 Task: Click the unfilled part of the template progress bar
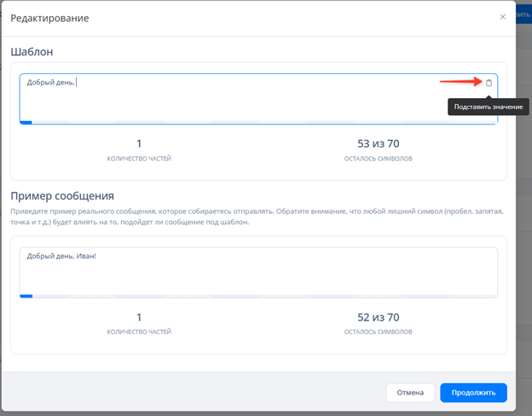(x=256, y=123)
